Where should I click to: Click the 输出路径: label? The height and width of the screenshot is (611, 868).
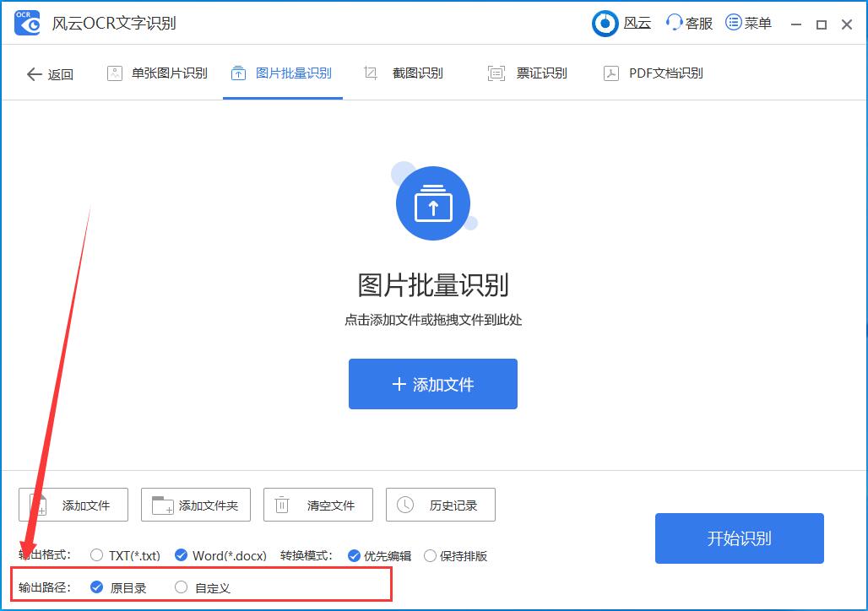pos(44,587)
